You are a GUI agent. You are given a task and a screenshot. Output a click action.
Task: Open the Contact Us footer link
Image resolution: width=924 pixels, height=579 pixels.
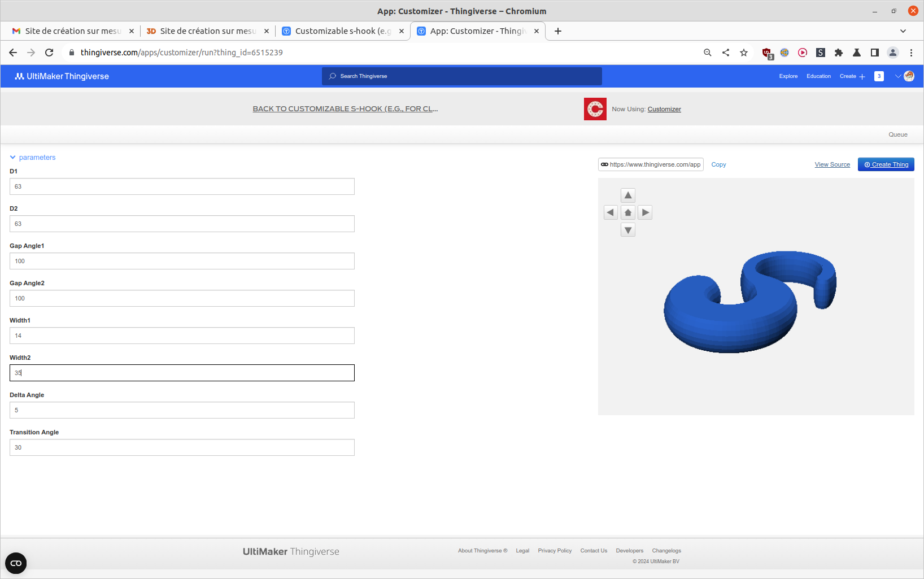click(594, 551)
